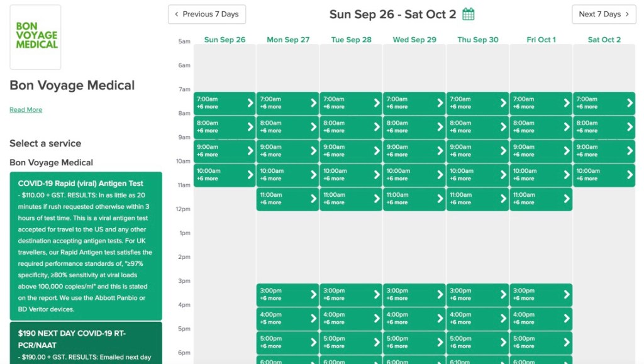This screenshot has width=644, height=364.
Task: Open the Read More link
Action: 26,110
